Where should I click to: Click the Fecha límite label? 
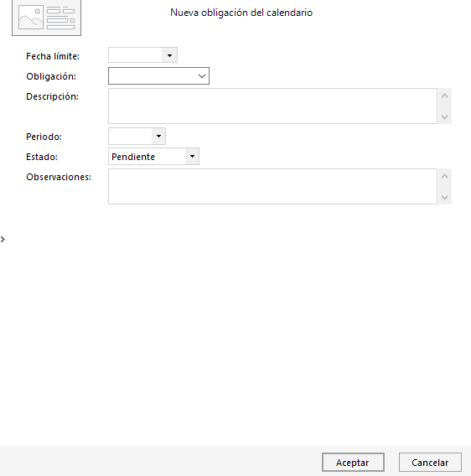click(53, 56)
